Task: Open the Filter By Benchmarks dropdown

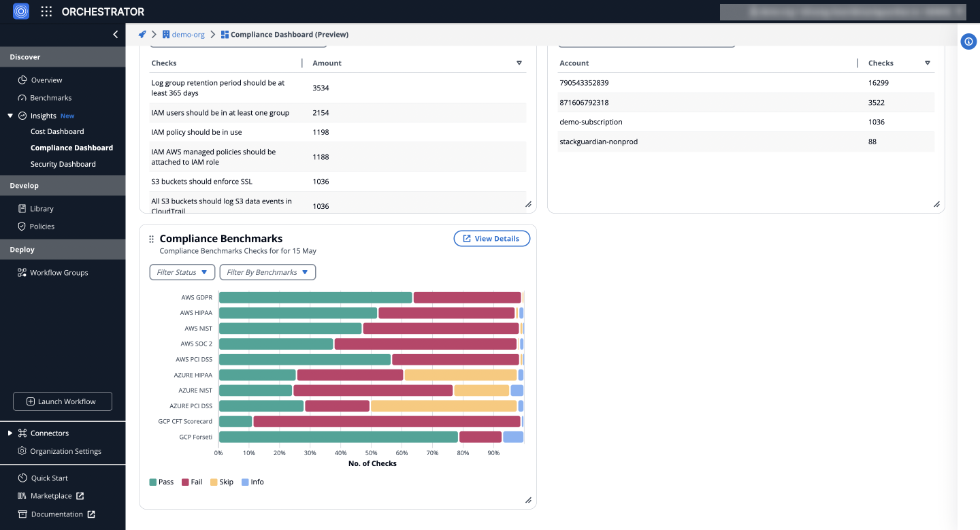Action: pyautogui.click(x=267, y=271)
